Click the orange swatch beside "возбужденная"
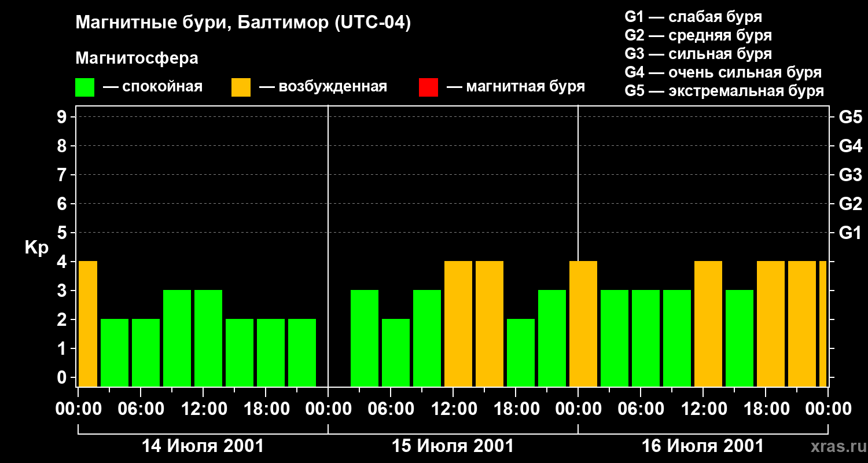 (x=241, y=87)
